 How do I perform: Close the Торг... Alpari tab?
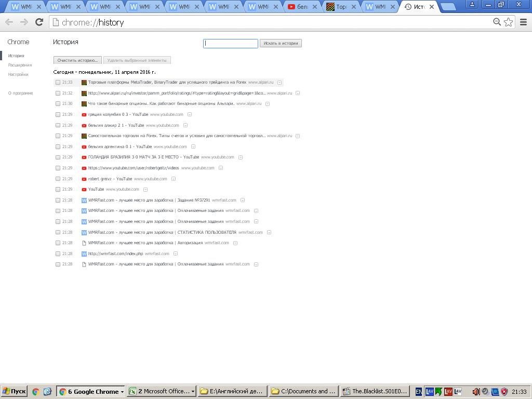pyautogui.click(x=354, y=6)
